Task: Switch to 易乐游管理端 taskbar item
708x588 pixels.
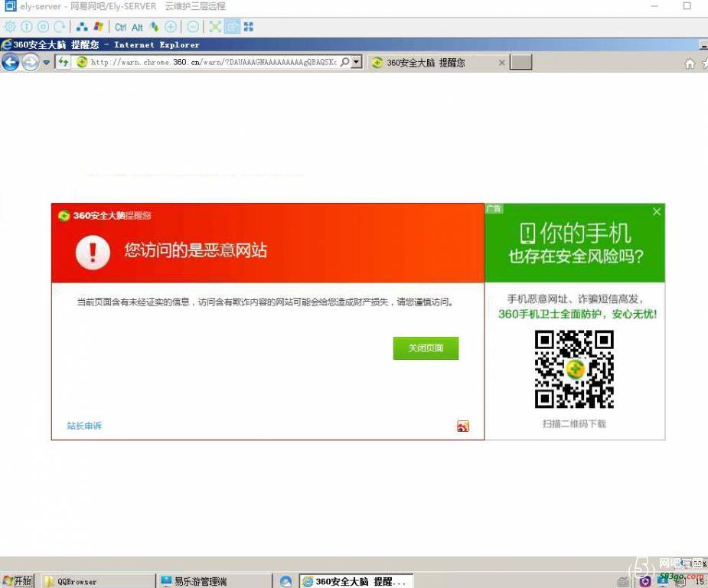Action: 215,581
